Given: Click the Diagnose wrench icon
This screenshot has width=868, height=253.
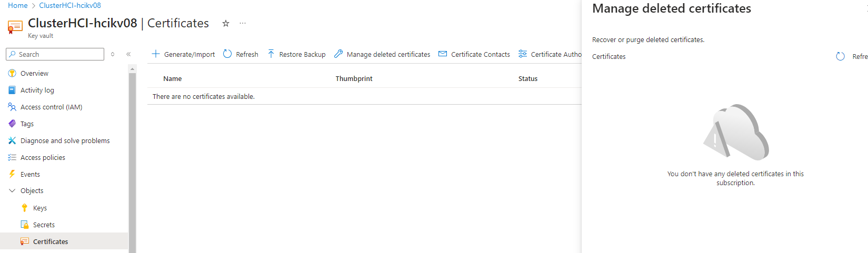Looking at the screenshot, I should tap(12, 140).
